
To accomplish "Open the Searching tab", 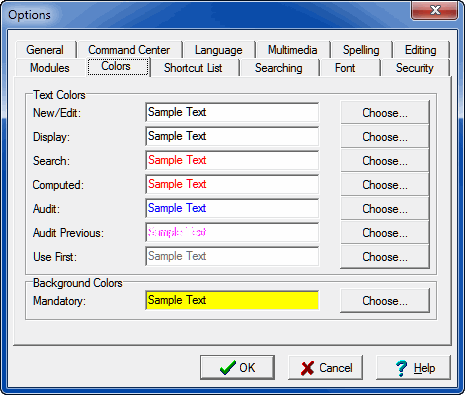I will (x=279, y=68).
